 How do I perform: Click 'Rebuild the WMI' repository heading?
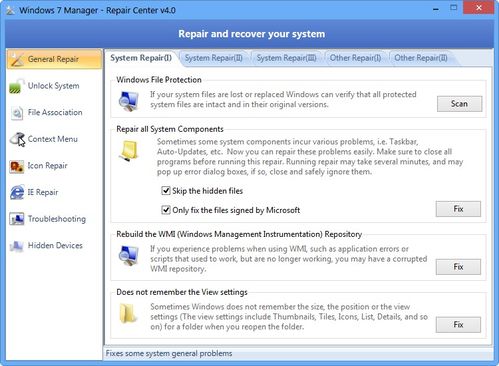239,234
